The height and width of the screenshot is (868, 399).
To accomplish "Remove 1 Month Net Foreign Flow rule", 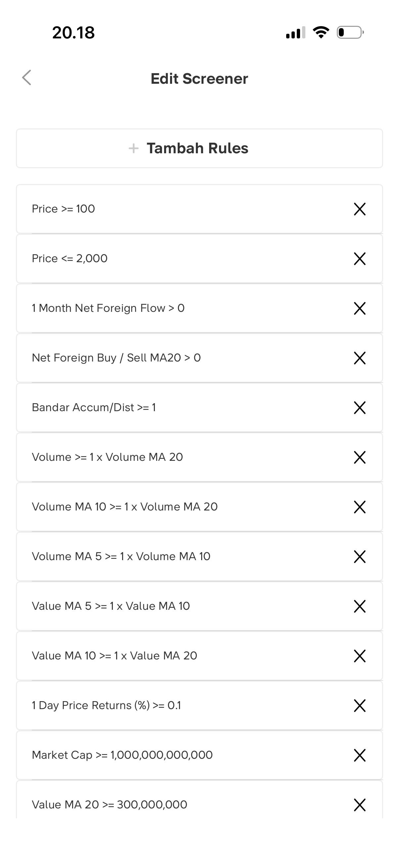I will tap(360, 308).
